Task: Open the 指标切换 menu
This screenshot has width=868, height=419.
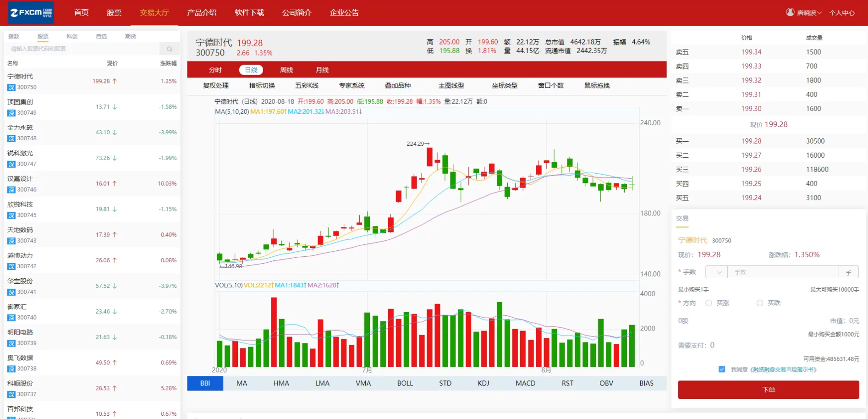Action: point(262,86)
